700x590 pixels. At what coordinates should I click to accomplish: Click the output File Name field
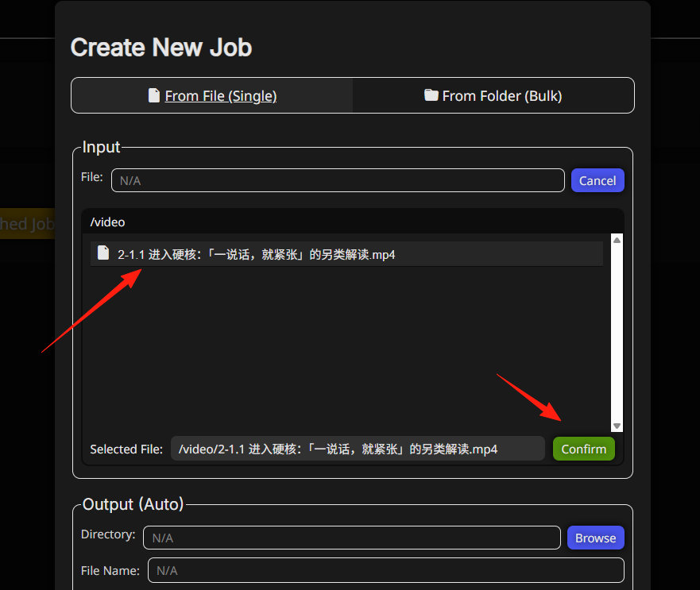click(x=385, y=570)
